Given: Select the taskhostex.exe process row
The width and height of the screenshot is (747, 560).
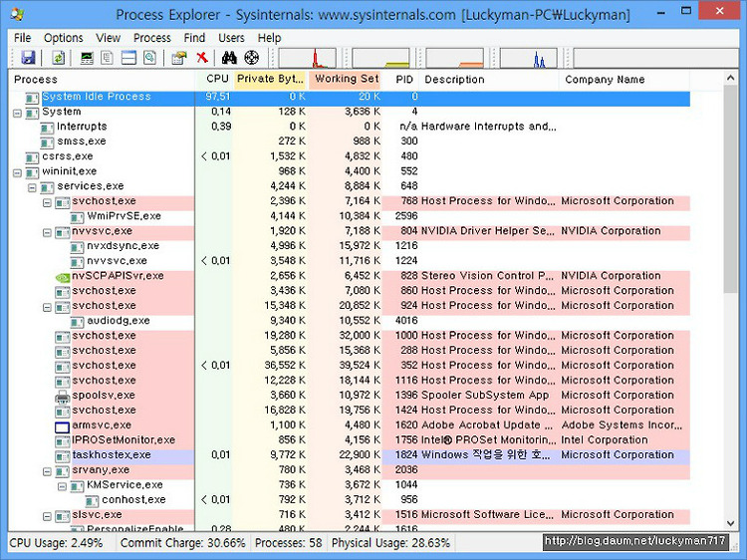Looking at the screenshot, I should (x=349, y=455).
